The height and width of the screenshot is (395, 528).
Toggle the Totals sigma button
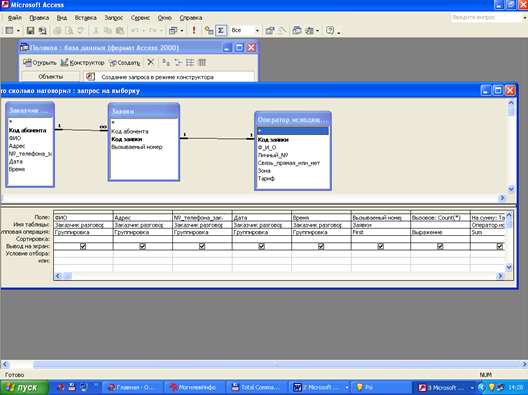point(221,31)
